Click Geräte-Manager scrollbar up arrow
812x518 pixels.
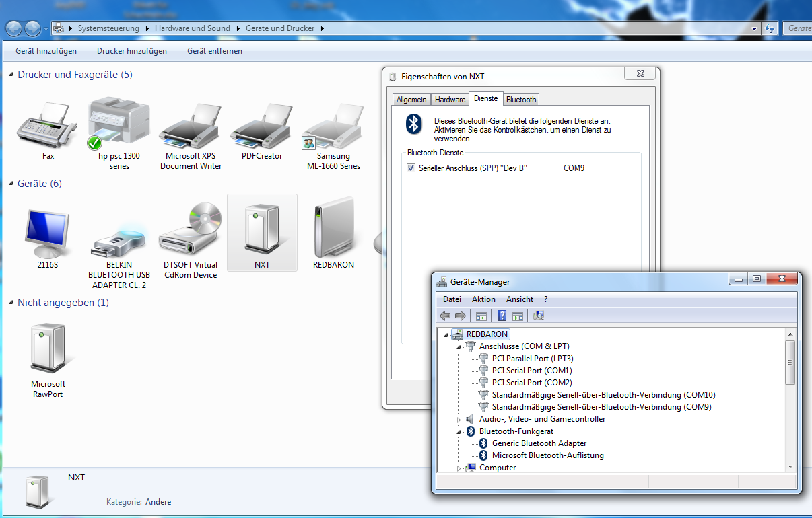pos(790,334)
